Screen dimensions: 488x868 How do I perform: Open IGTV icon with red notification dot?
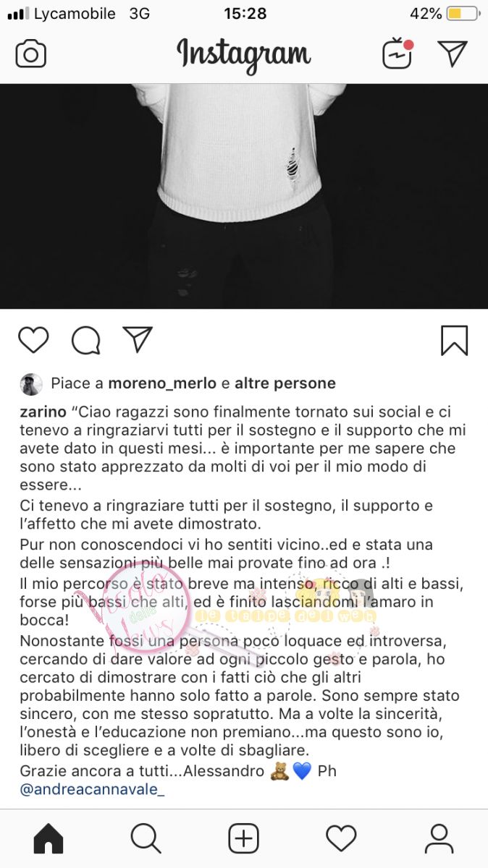(397, 54)
